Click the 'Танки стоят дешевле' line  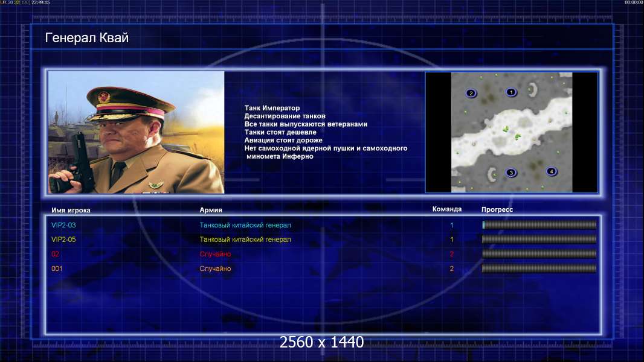click(x=280, y=132)
